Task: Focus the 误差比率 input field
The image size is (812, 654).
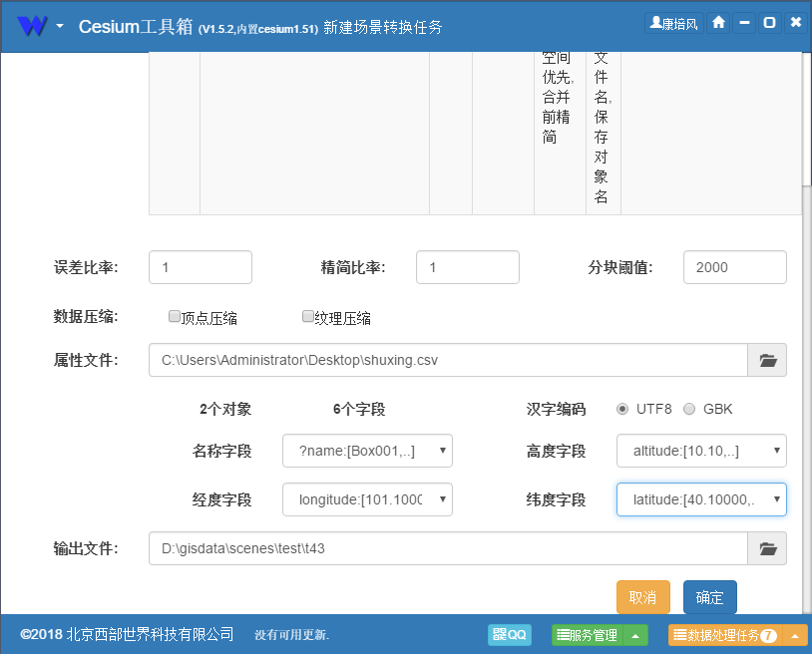Action: pyautogui.click(x=201, y=267)
